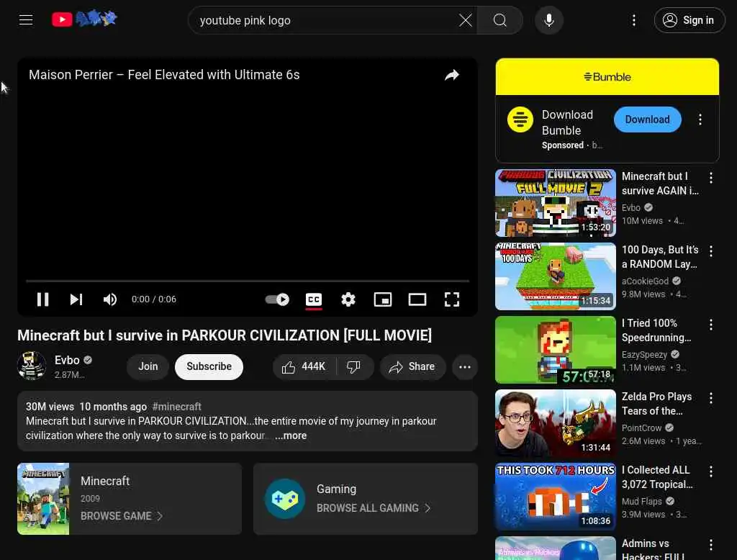
Task: Open options for Zelda Pro Plays video
Action: click(711, 398)
